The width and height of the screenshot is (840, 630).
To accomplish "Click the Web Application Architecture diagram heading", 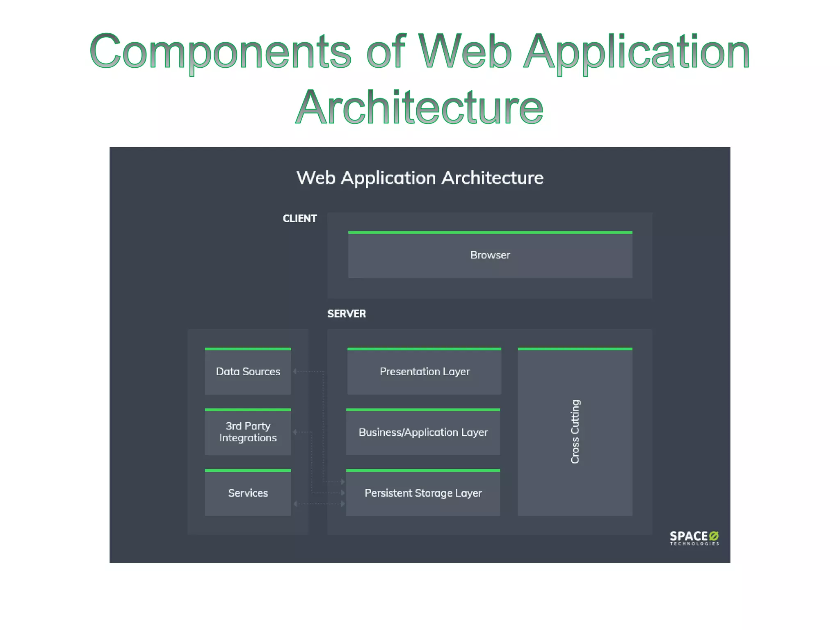I will pos(420,178).
